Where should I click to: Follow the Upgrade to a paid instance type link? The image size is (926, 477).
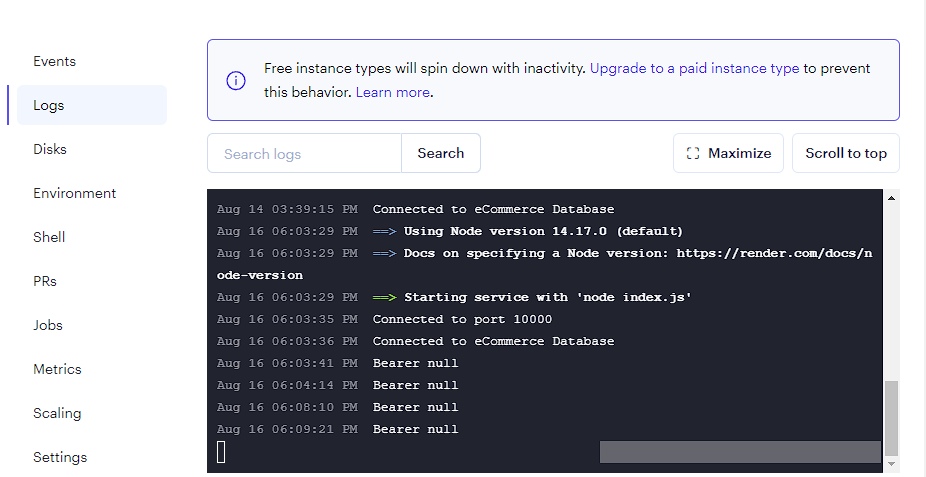(x=694, y=68)
